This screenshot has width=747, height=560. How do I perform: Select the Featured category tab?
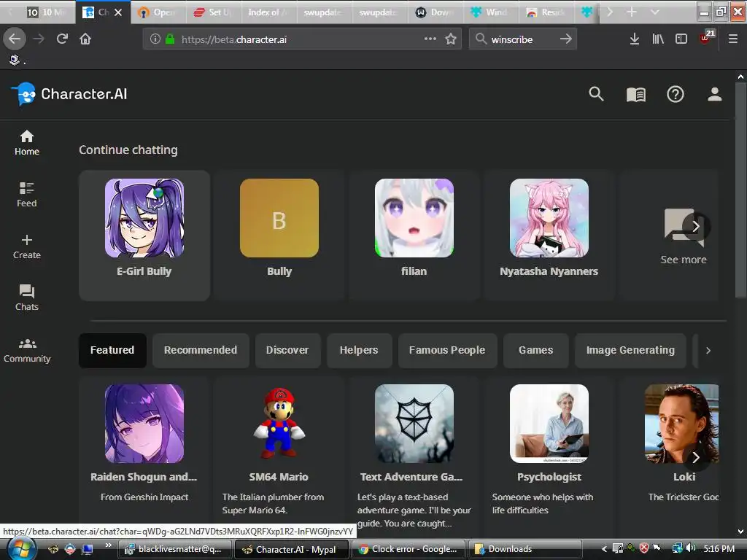(x=112, y=351)
